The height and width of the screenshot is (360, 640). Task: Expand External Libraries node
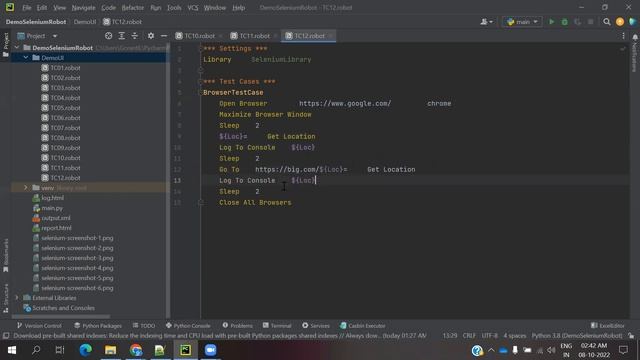coord(17,298)
